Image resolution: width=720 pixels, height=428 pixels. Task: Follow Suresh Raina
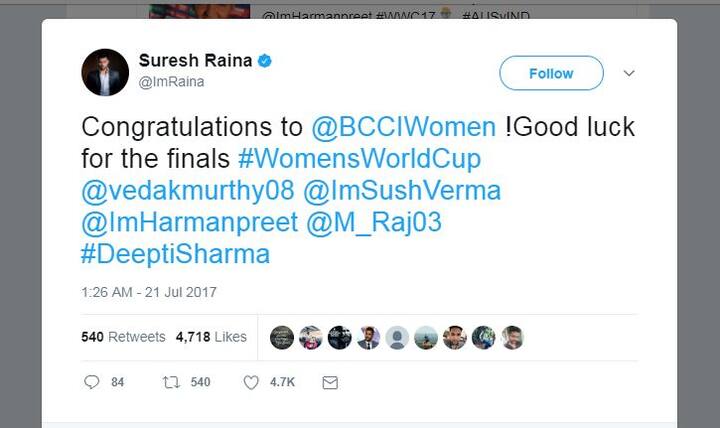coord(551,73)
